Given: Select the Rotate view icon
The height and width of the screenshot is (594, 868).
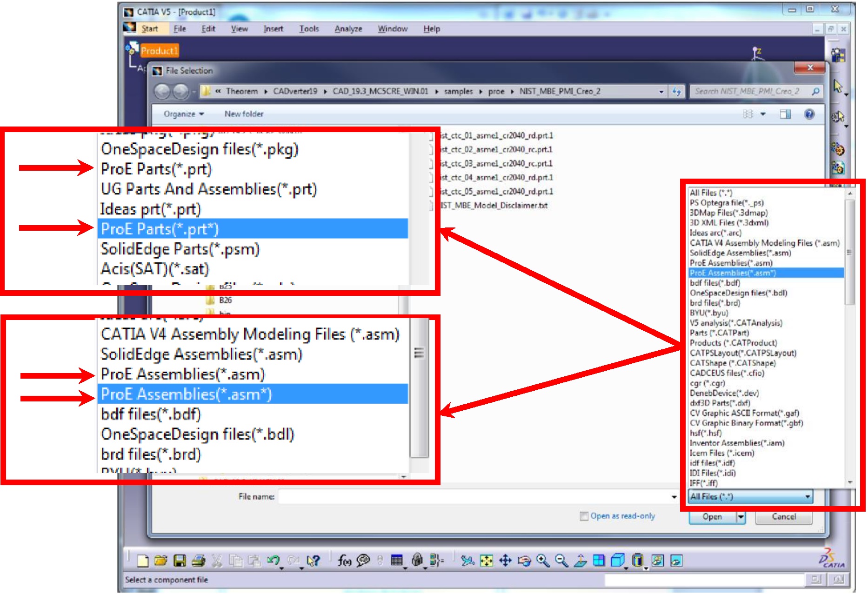Looking at the screenshot, I should click(524, 561).
